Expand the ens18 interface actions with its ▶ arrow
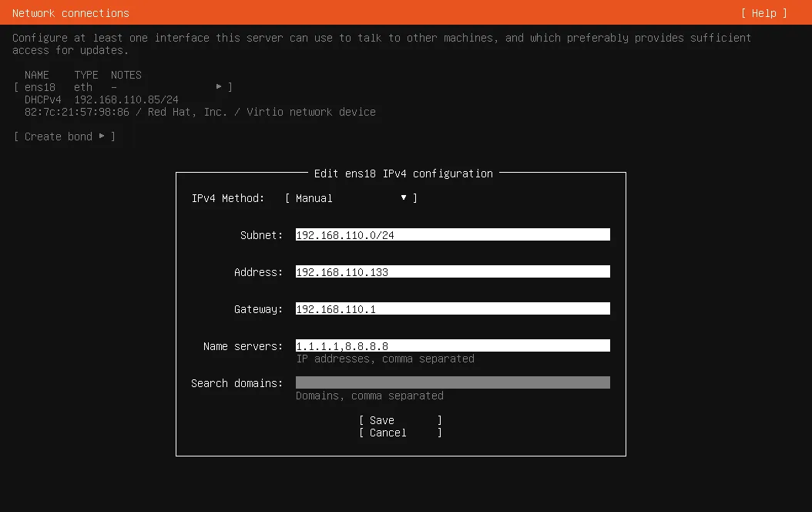This screenshot has width=812, height=512. point(219,87)
